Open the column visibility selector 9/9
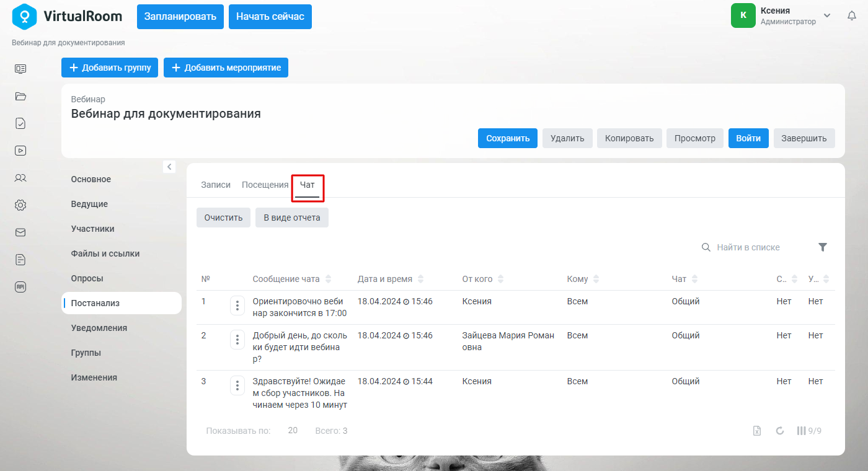 (x=809, y=431)
